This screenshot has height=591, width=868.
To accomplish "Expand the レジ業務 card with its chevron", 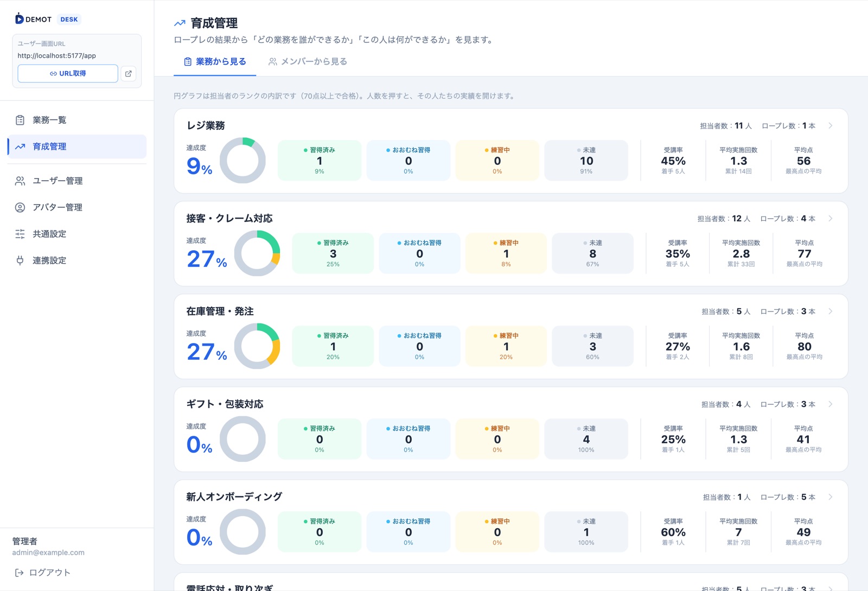I will (x=831, y=126).
